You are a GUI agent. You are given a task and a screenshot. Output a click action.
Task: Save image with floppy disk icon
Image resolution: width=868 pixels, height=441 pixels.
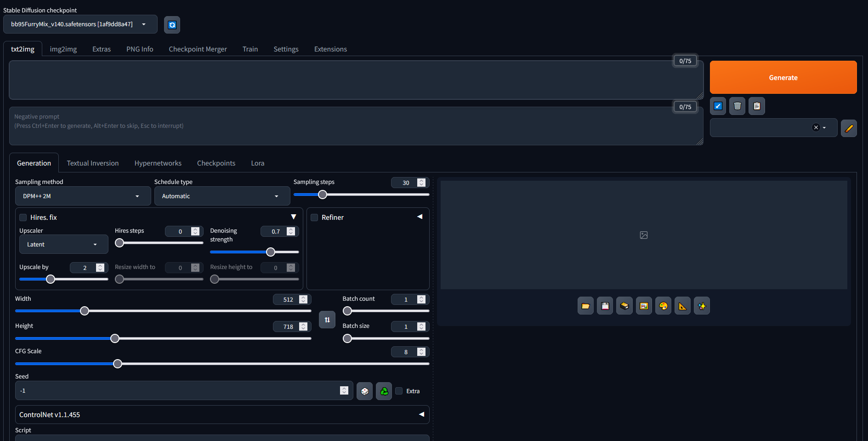(x=605, y=306)
